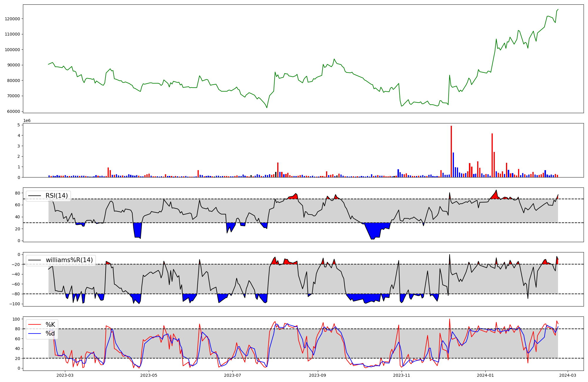The width and height of the screenshot is (588, 382).
Task: Click the tall blue volume bar near December
Action: (453, 165)
